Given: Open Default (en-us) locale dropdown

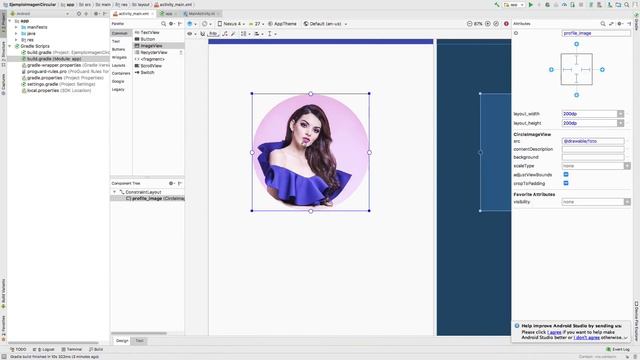Looking at the screenshot, I should (325, 24).
